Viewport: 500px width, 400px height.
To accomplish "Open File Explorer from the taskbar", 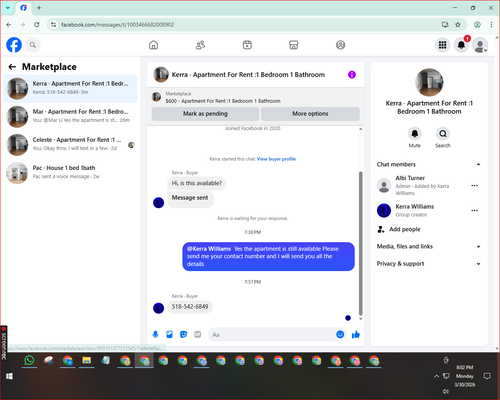I will (x=87, y=360).
